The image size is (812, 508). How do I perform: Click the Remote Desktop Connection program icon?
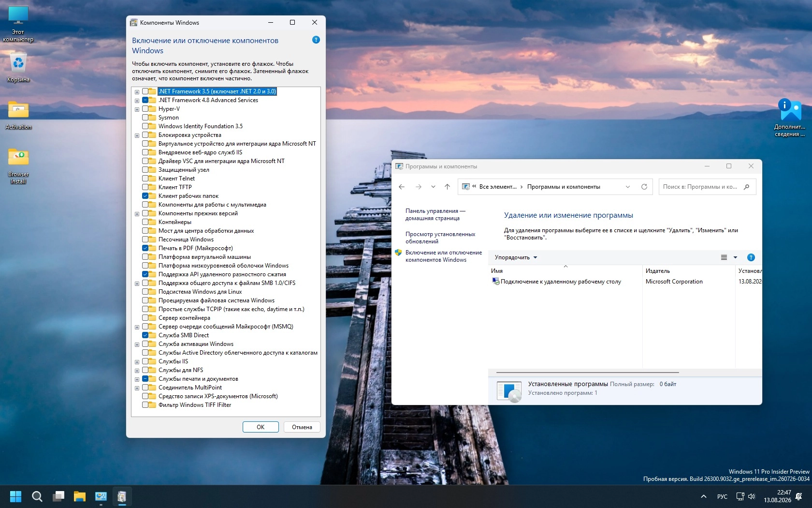[495, 282]
